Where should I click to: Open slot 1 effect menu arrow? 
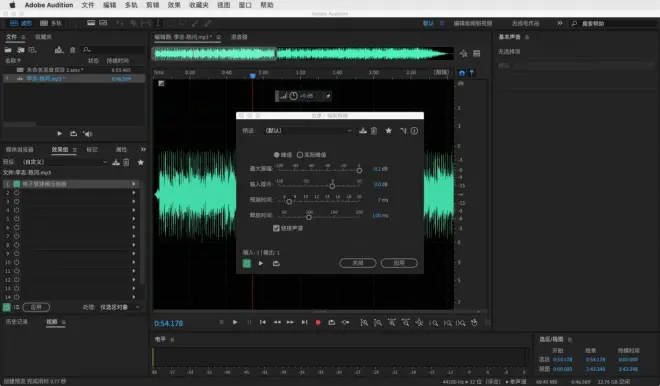click(x=134, y=184)
